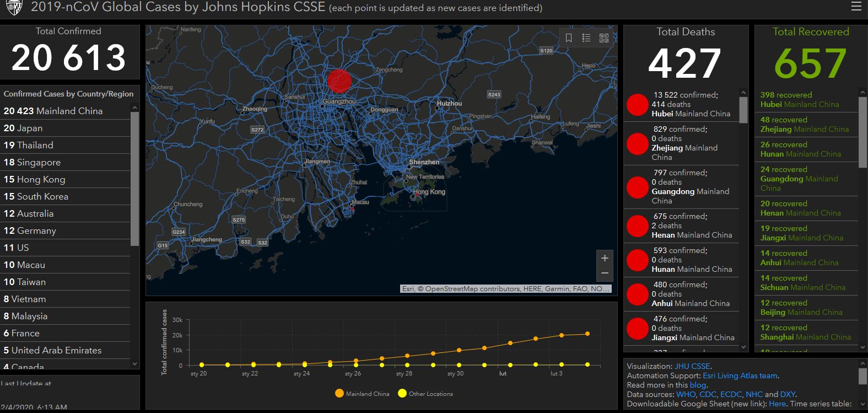
Task: Click Henan red circle in deaths list
Action: click(637, 226)
